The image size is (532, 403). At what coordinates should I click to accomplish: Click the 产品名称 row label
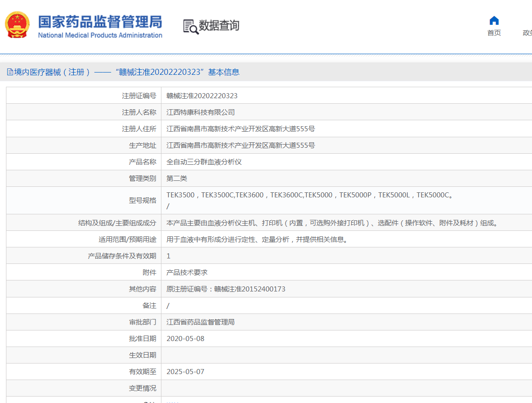pos(143,162)
